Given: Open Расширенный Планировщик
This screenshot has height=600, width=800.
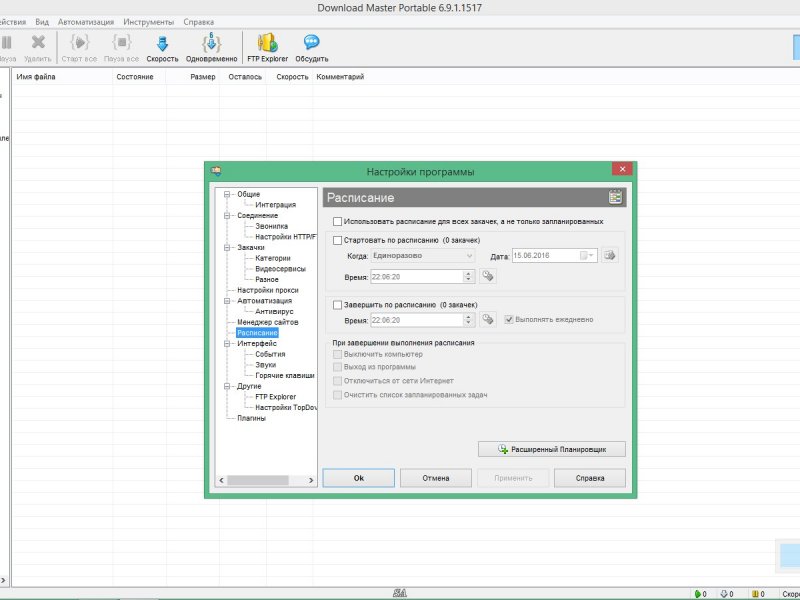Looking at the screenshot, I should [552, 449].
